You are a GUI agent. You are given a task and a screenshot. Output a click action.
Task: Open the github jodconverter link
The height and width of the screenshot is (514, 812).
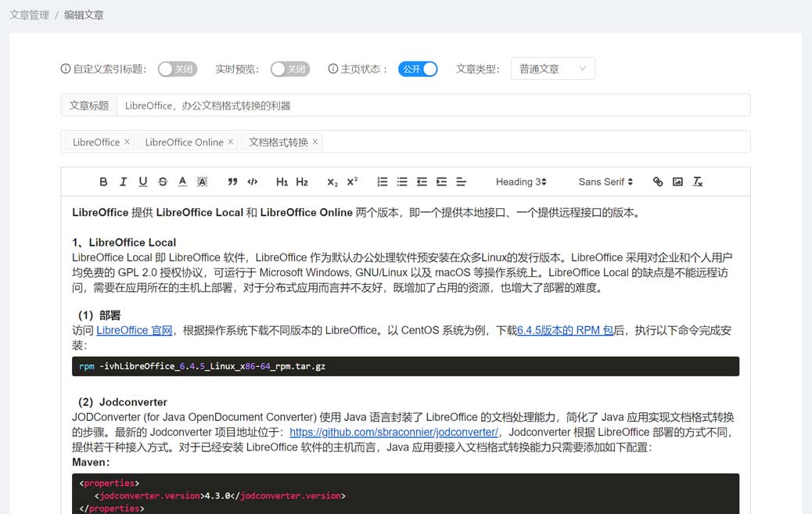(393, 432)
